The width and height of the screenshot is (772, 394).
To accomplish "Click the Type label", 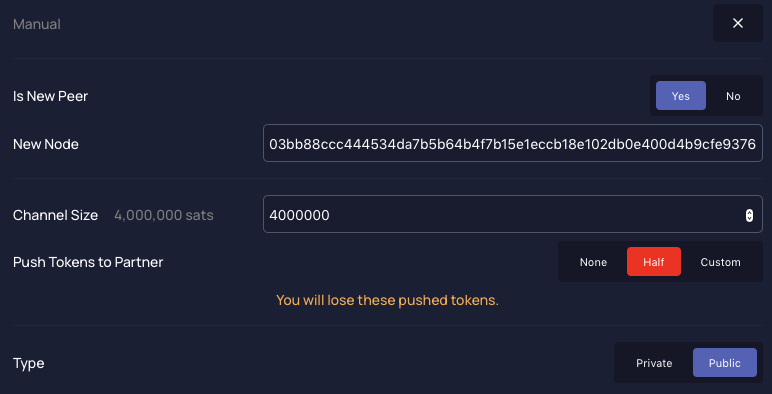I will [29, 363].
